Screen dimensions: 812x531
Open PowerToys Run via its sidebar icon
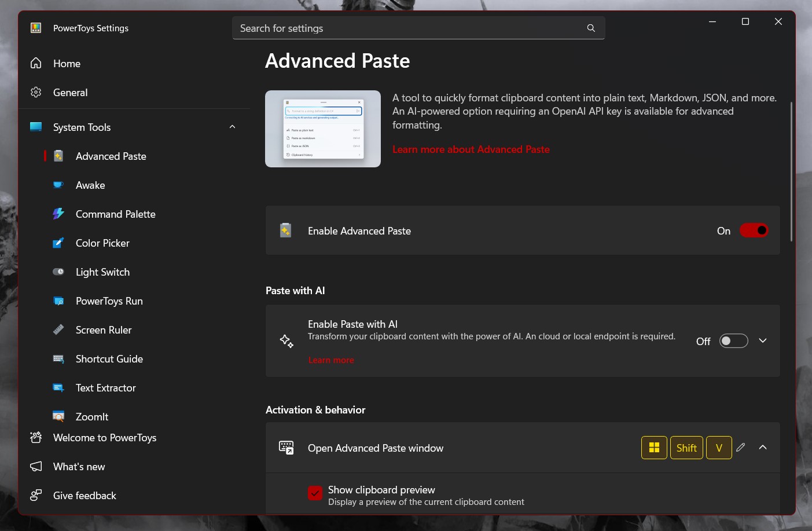point(58,301)
